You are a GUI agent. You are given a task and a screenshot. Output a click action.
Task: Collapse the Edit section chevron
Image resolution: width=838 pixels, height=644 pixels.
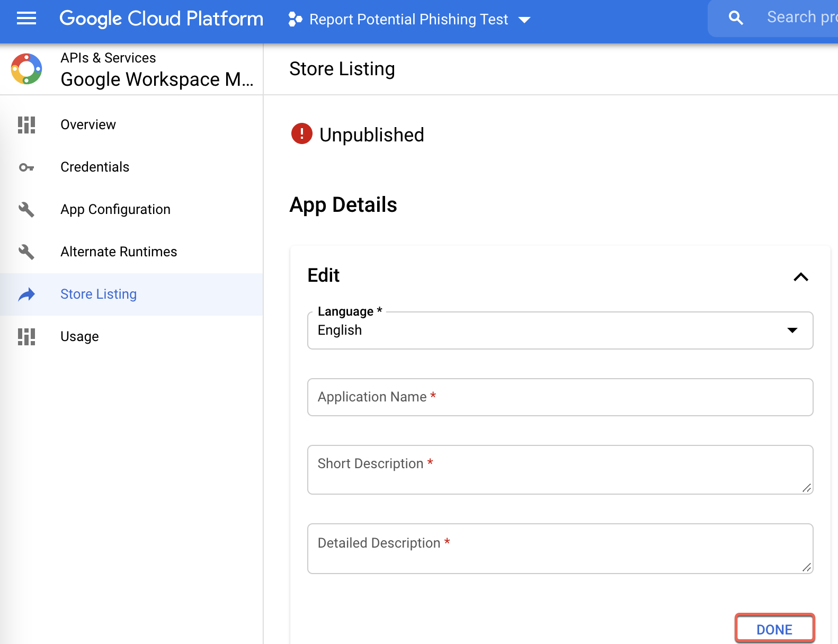coord(801,276)
